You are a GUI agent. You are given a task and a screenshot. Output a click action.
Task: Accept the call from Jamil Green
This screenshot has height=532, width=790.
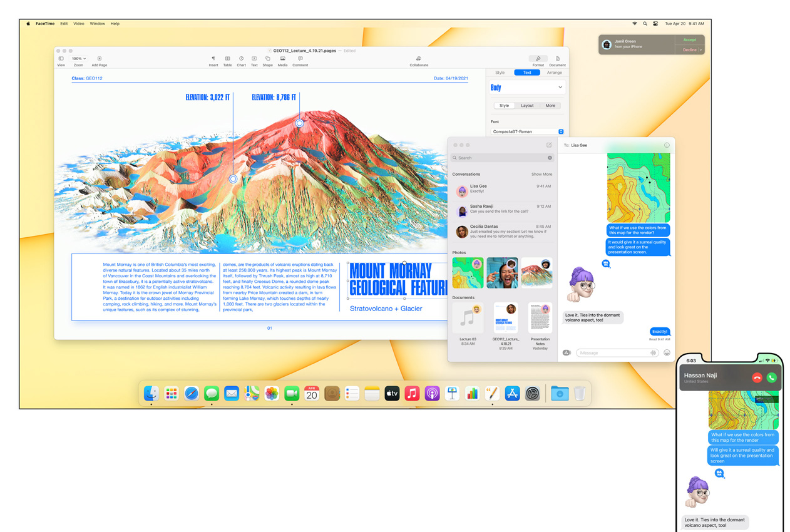click(689, 40)
